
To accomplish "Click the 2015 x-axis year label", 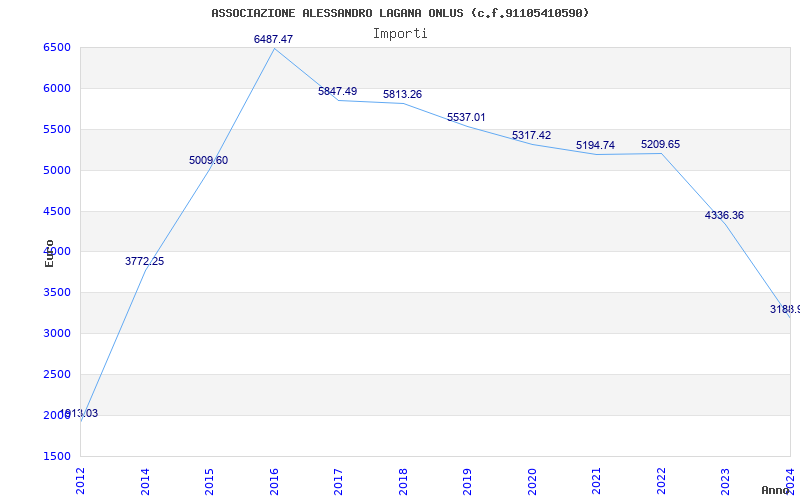I will 209,481.
